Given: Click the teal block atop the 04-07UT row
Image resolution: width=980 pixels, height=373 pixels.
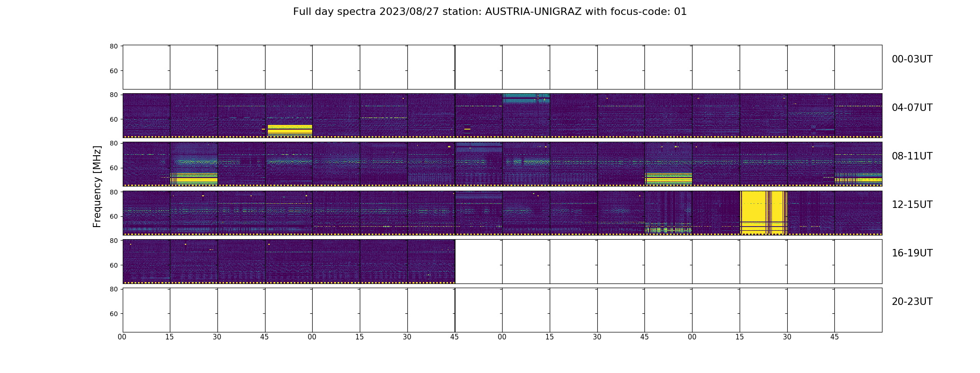Looking at the screenshot, I should click(526, 98).
